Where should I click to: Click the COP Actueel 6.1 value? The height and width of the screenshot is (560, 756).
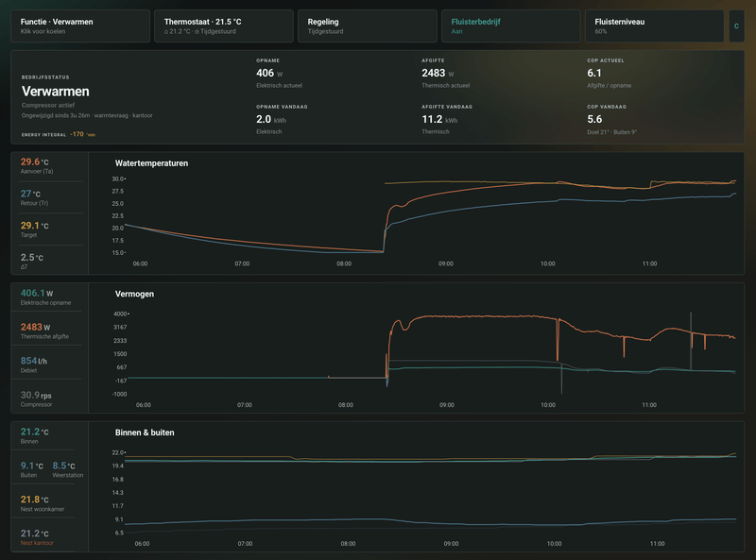[594, 74]
